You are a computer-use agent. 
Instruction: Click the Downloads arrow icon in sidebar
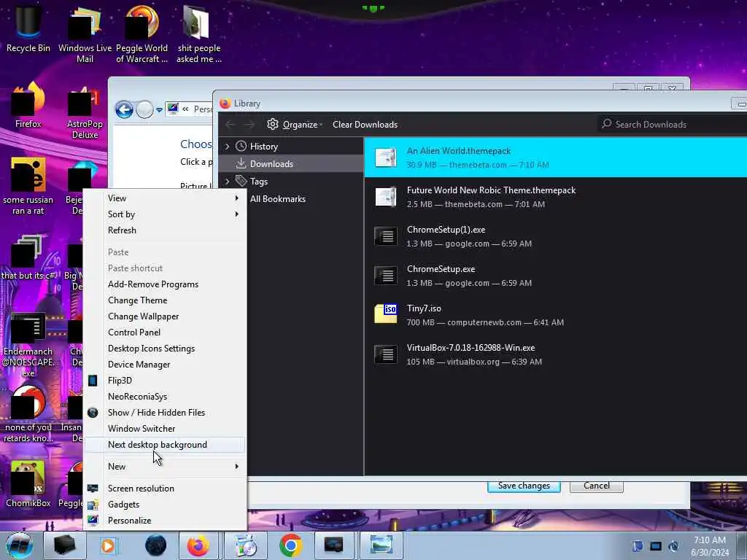click(x=241, y=164)
